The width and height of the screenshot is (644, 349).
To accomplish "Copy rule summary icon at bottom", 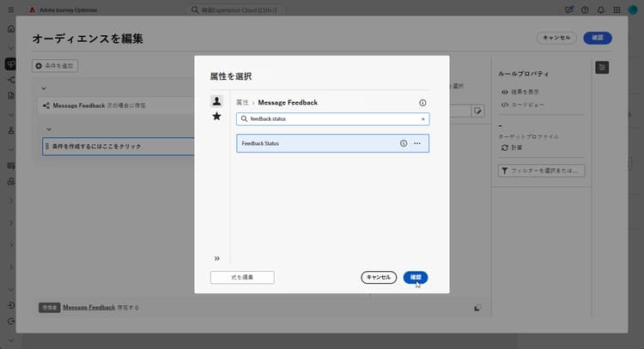I will click(x=477, y=308).
